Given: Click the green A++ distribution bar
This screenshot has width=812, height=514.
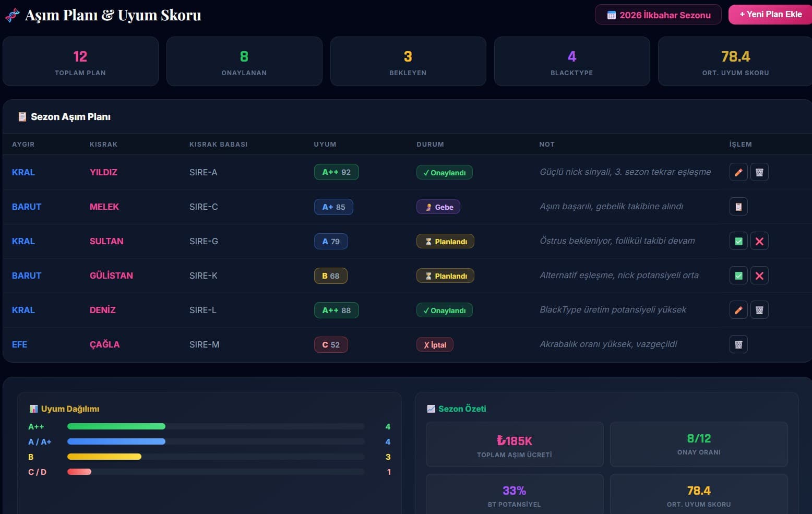Looking at the screenshot, I should coord(116,426).
